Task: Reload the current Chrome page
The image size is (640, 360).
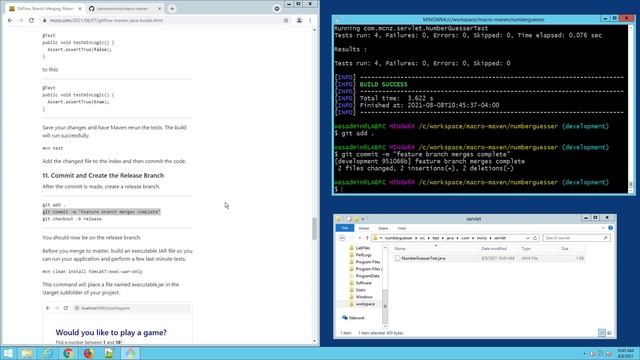Action: point(31,20)
